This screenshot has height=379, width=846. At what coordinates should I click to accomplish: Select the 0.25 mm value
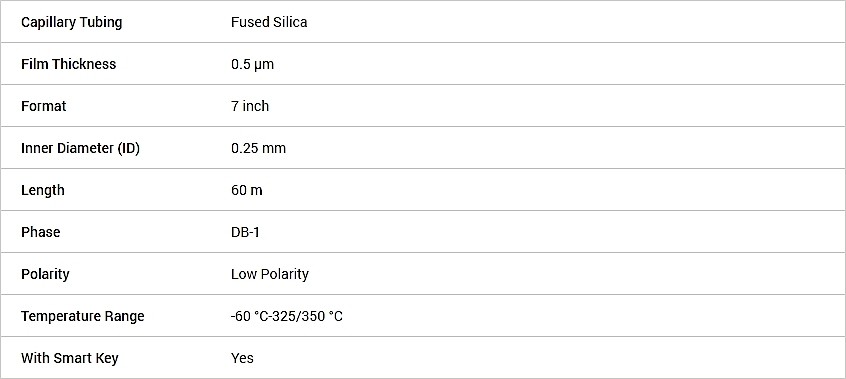258,148
